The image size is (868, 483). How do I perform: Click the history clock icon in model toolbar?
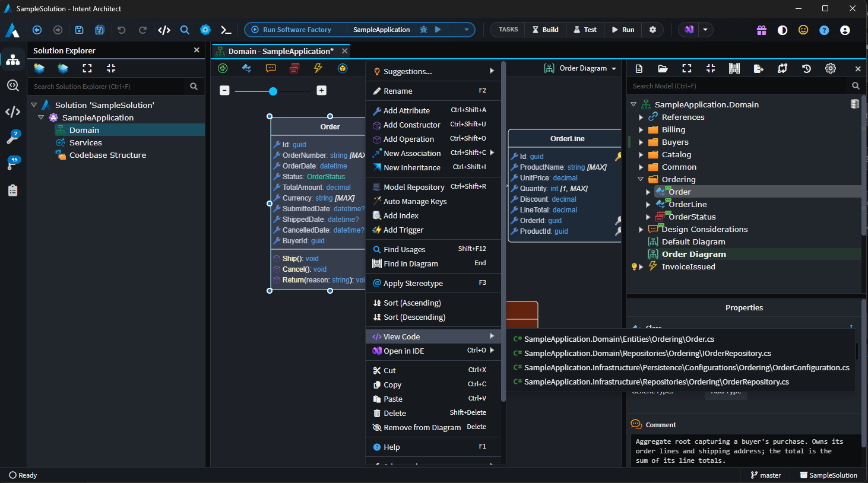(806, 68)
